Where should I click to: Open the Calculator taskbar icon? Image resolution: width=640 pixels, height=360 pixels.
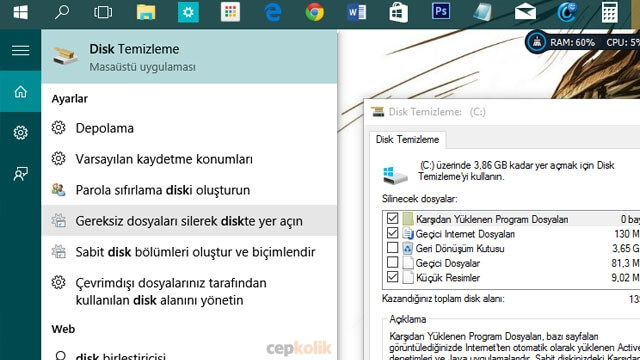point(609,12)
